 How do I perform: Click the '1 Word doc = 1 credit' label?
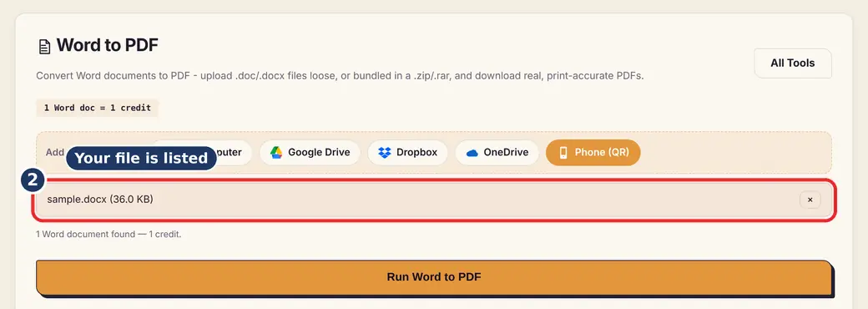point(98,108)
